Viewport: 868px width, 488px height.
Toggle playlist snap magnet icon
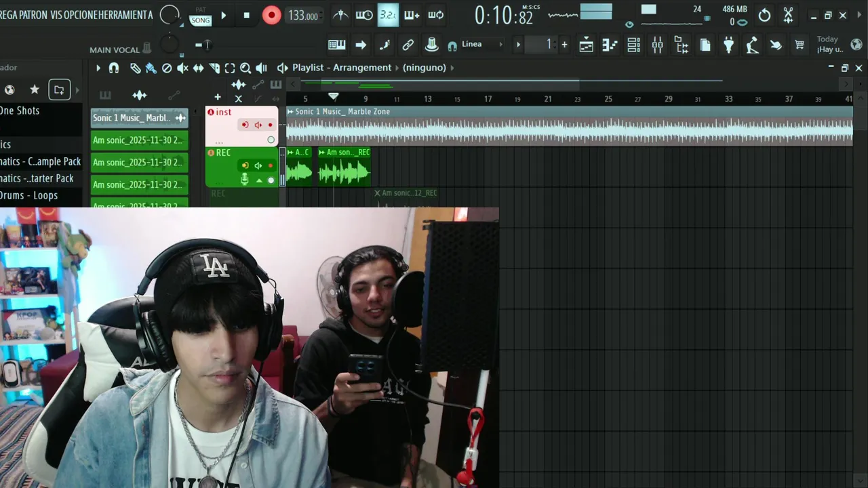pyautogui.click(x=114, y=68)
